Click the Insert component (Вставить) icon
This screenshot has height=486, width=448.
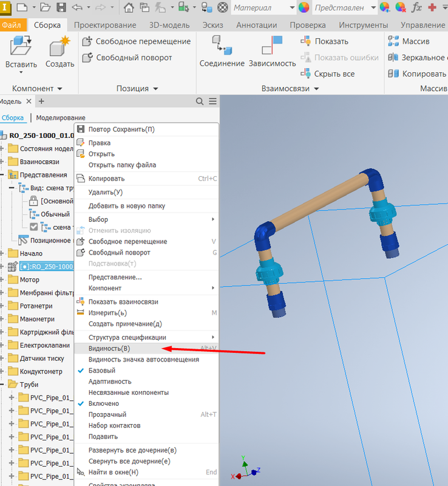pyautogui.click(x=21, y=45)
